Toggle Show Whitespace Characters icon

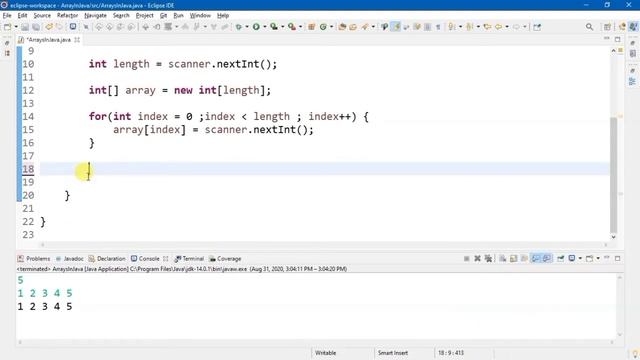click(438, 27)
